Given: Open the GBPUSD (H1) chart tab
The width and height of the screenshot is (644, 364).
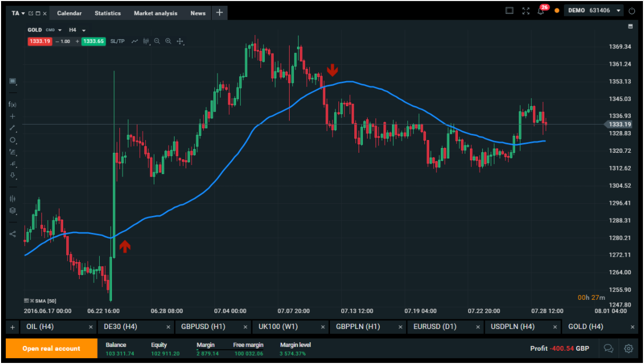Looking at the screenshot, I should (x=203, y=327).
